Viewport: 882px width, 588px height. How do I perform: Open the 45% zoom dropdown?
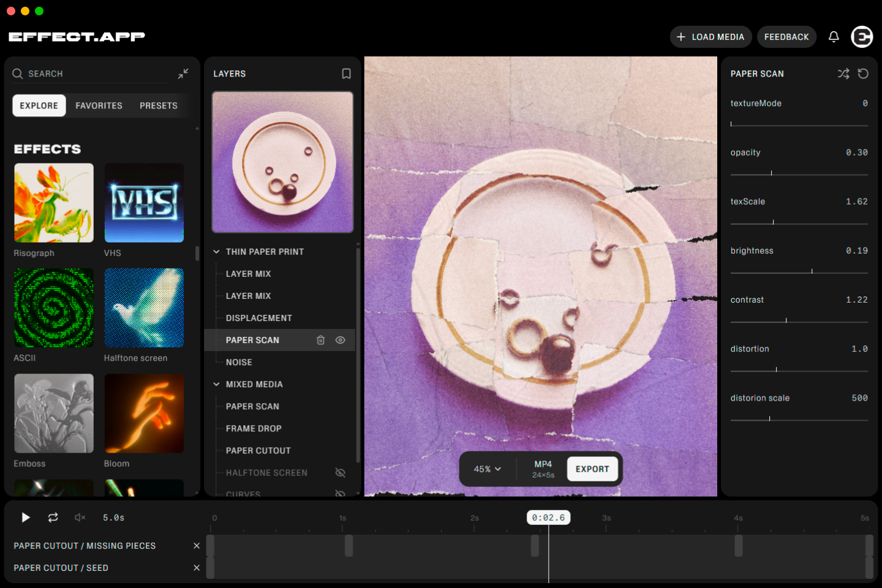tap(488, 469)
